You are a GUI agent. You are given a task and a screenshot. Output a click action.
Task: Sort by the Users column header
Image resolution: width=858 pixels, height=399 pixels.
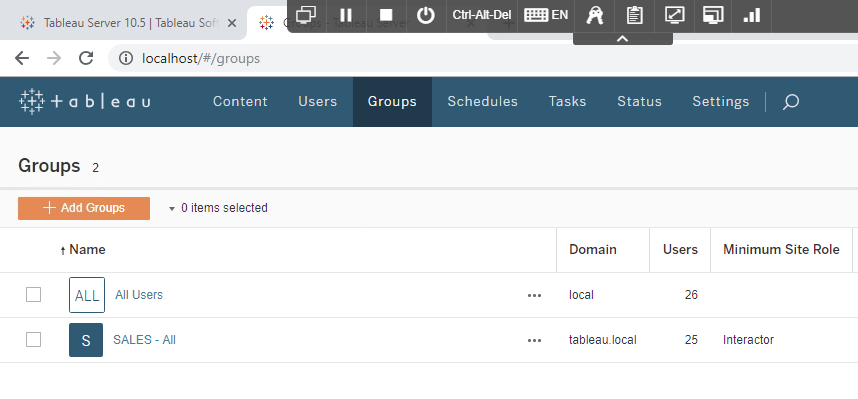pyautogui.click(x=680, y=250)
